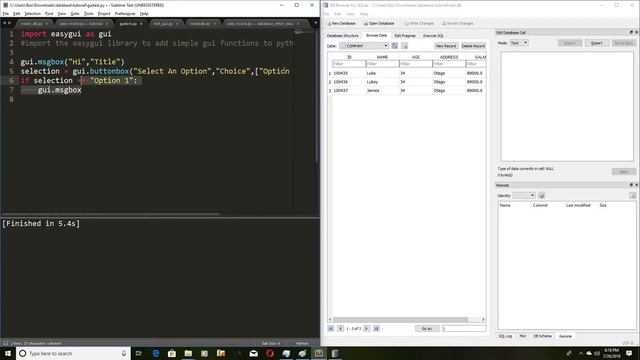Close the Edit Database Cell panel
640x360 pixels.
[x=636, y=32]
